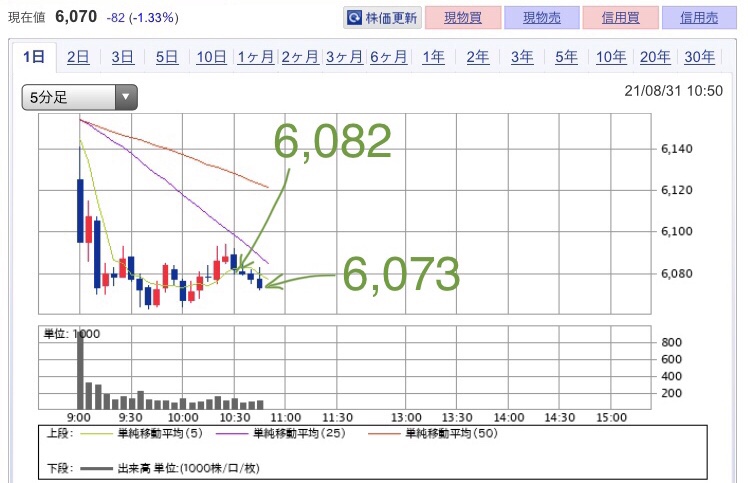Click the 6,080 price axis label
This screenshot has height=483, width=748.
tap(676, 274)
